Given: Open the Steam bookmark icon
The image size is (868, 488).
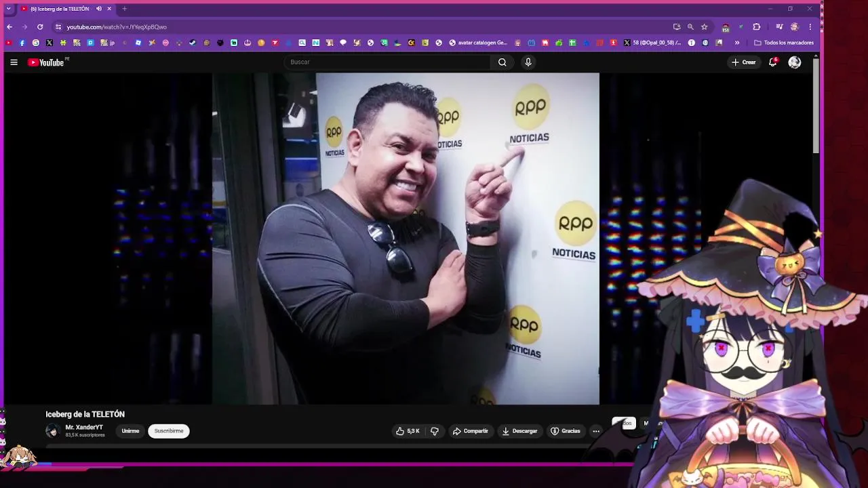Looking at the screenshot, I should pyautogui.click(x=193, y=43).
